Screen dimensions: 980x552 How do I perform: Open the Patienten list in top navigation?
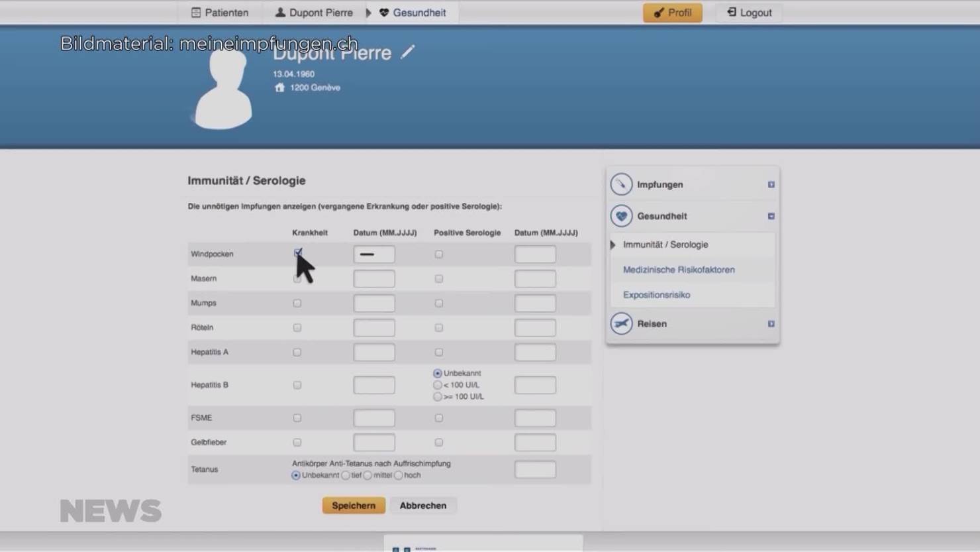pos(220,13)
